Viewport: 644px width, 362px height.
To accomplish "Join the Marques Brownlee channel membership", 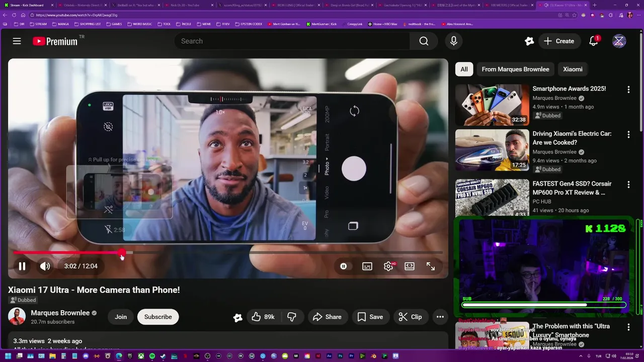I will tap(121, 317).
